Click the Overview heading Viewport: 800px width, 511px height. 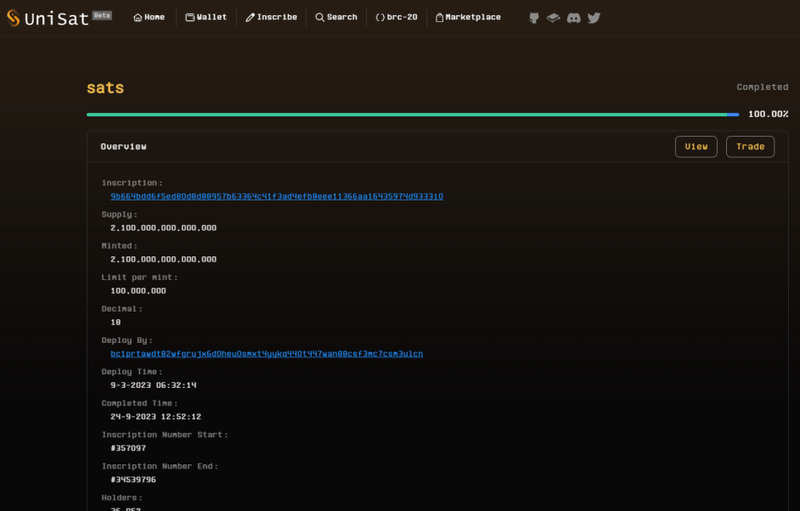[x=123, y=147]
